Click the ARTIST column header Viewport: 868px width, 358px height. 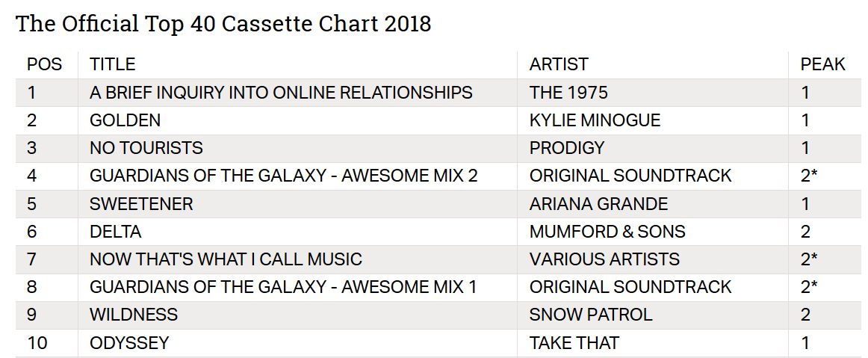click(559, 64)
